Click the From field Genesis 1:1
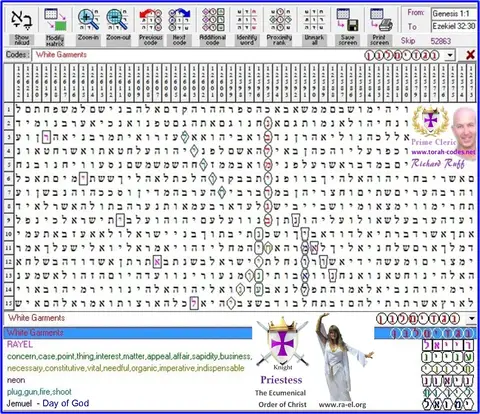The image size is (480, 414). point(454,14)
